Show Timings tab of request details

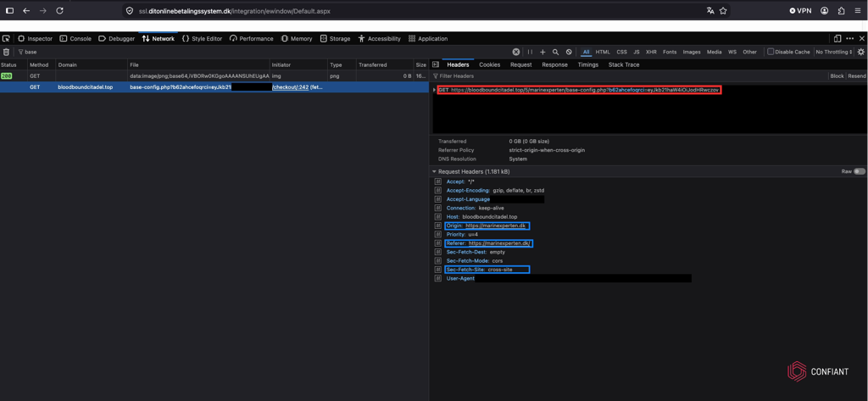click(x=588, y=64)
